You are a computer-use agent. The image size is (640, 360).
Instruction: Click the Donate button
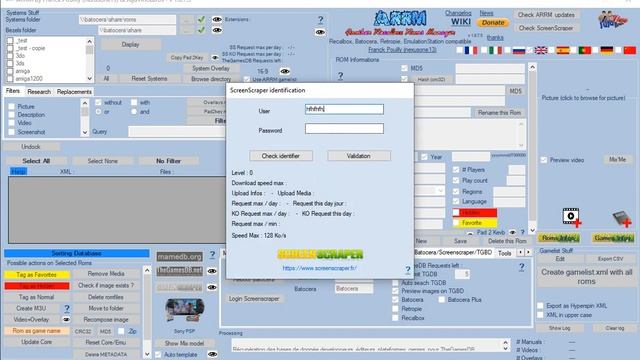tap(493, 23)
